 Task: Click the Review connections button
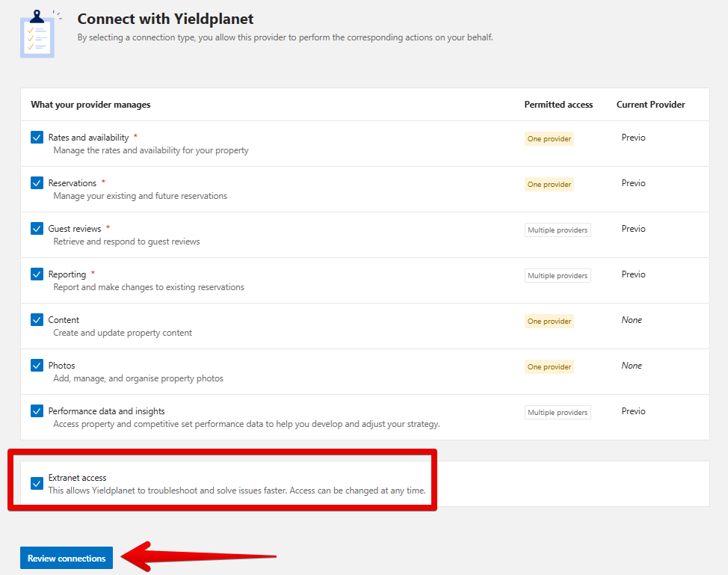click(67, 558)
